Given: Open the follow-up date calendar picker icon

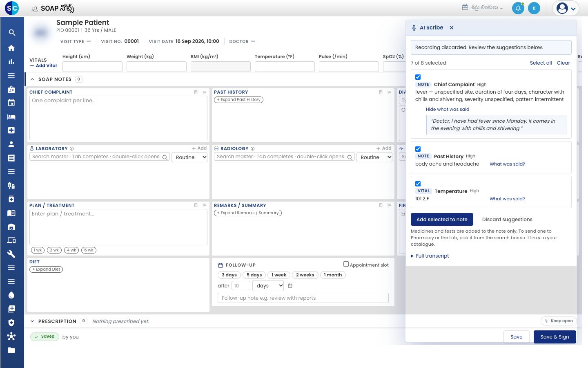Looking at the screenshot, I should tap(290, 286).
